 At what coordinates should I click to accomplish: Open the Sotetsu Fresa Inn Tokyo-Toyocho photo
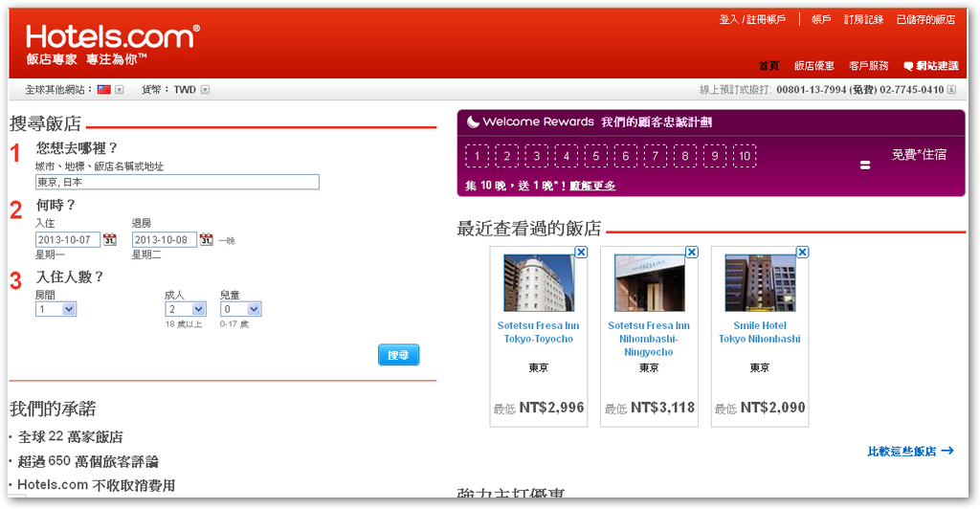[539, 282]
